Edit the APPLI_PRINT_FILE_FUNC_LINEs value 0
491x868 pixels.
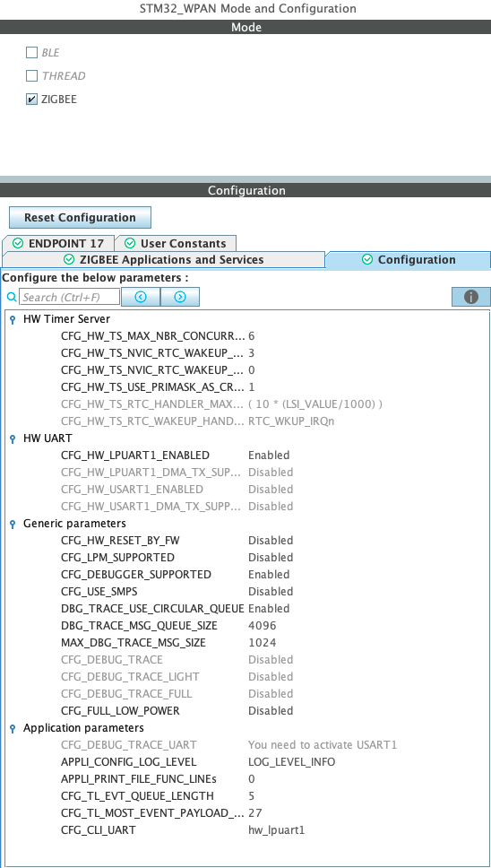coord(252,779)
